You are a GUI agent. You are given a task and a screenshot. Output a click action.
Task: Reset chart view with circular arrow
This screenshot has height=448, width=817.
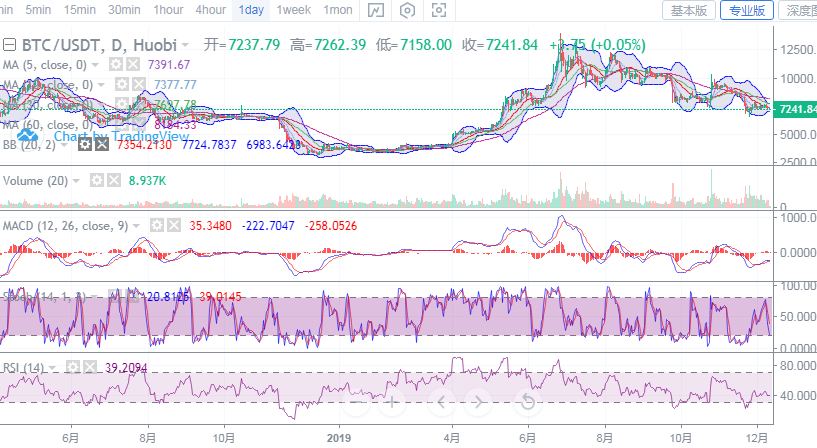[x=528, y=402]
